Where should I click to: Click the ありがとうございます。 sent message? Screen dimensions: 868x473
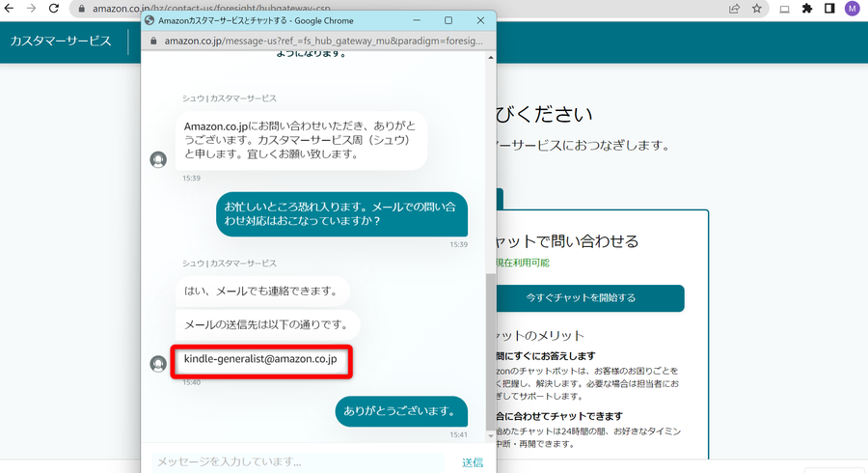pyautogui.click(x=401, y=411)
